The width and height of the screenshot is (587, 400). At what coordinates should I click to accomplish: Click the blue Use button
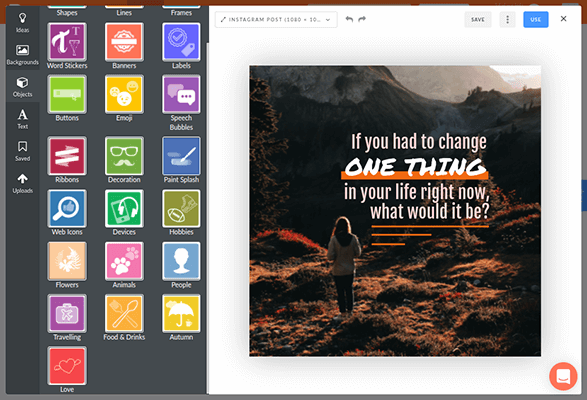pos(536,19)
